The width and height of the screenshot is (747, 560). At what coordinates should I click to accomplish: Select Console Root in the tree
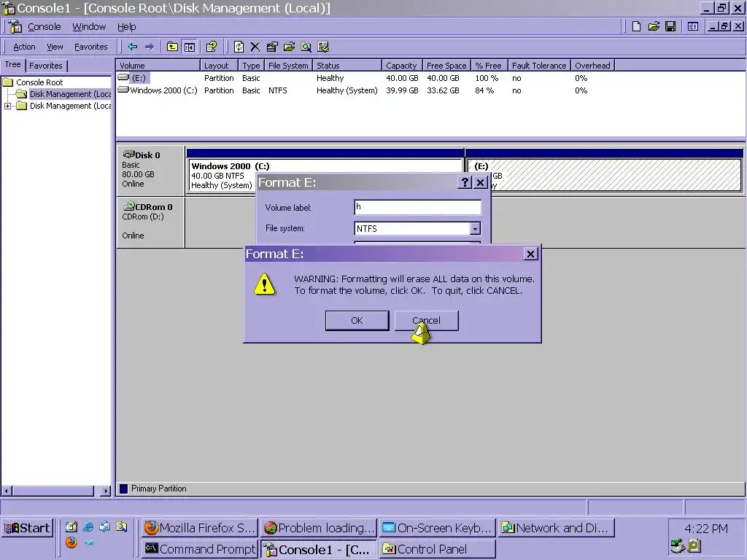pyautogui.click(x=39, y=82)
